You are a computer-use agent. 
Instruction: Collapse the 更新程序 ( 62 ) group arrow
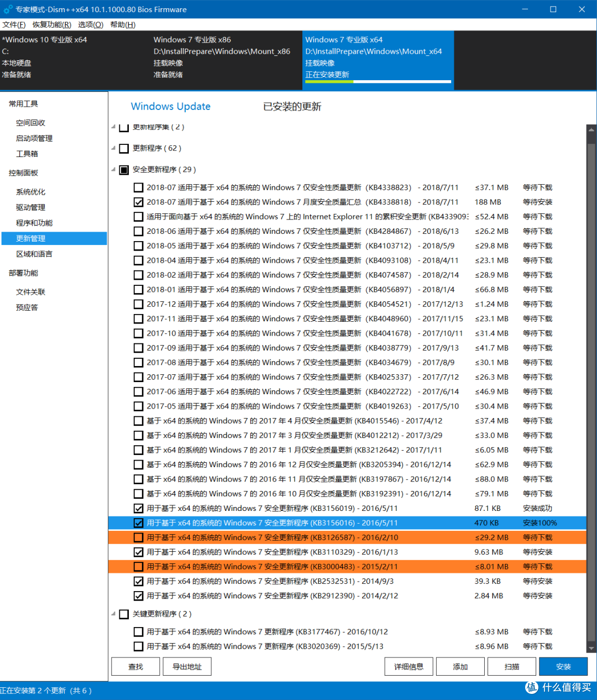[x=113, y=148]
